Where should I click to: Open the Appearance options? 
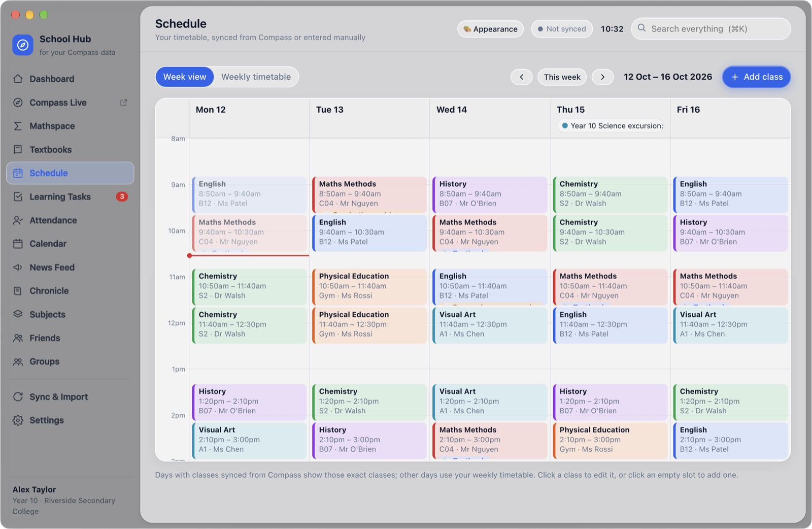coord(490,29)
